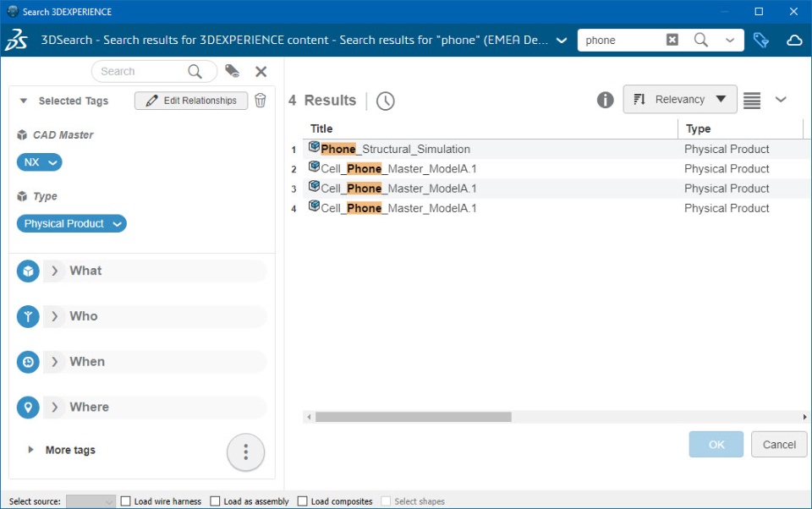Open the recent search history clock
Image resolution: width=812 pixels, height=509 pixels.
coord(386,101)
